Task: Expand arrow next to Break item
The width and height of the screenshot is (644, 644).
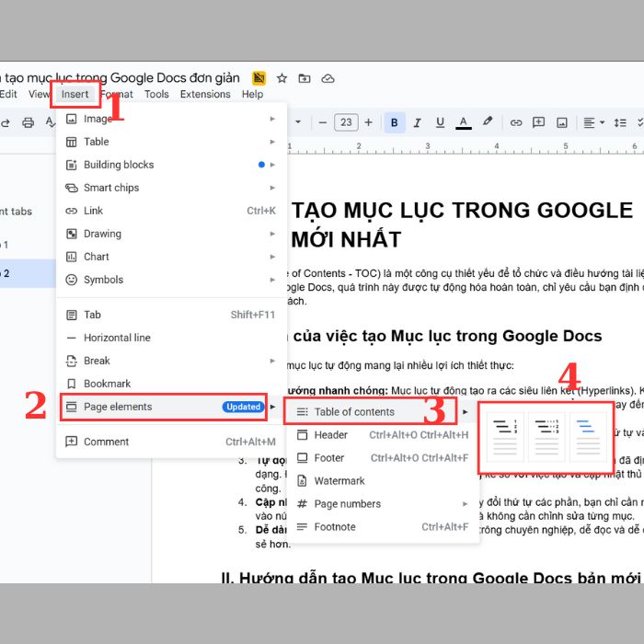Action: point(272,361)
